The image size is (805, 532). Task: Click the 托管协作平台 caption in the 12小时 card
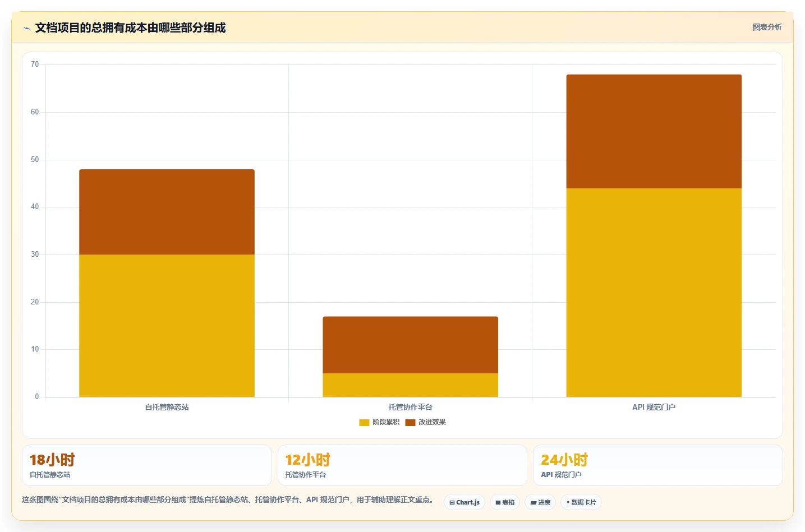pos(305,475)
